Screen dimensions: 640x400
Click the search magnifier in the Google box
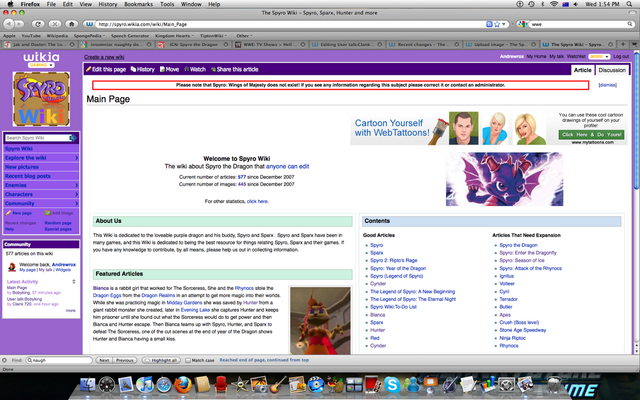(630, 24)
